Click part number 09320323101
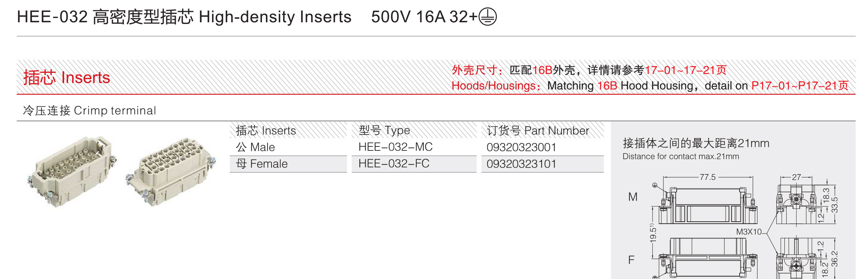Screen dimensions: 868x279 522,164
